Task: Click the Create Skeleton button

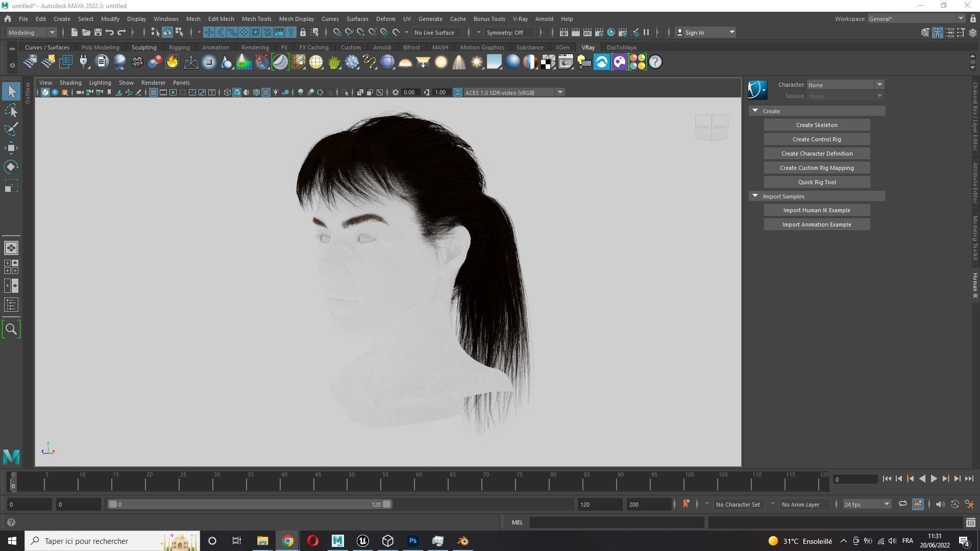Action: pyautogui.click(x=817, y=125)
